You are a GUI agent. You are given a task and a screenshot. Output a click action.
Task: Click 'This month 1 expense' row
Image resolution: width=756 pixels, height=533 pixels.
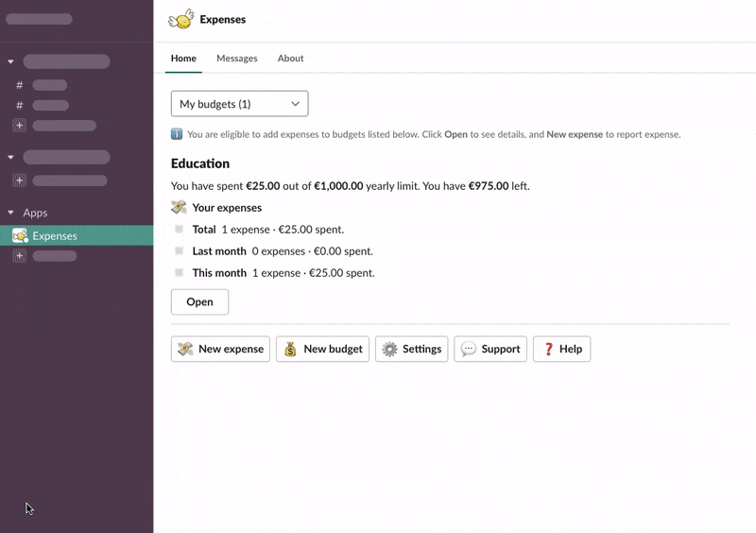point(283,273)
